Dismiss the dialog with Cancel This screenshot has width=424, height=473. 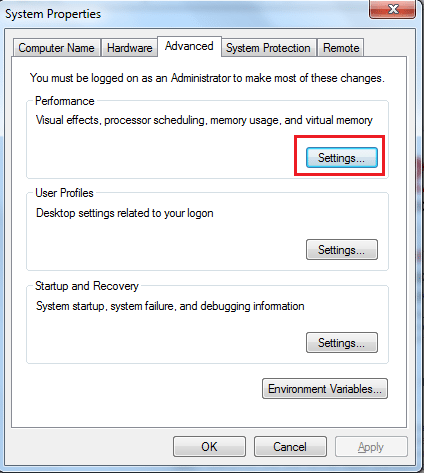click(290, 446)
